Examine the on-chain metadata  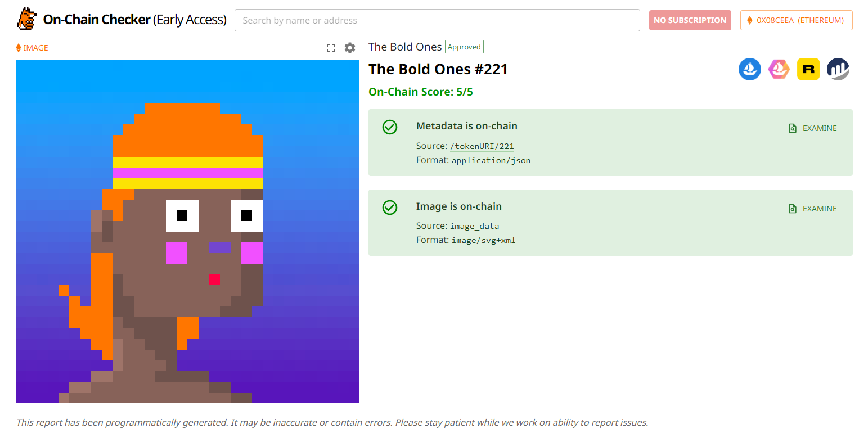(813, 128)
